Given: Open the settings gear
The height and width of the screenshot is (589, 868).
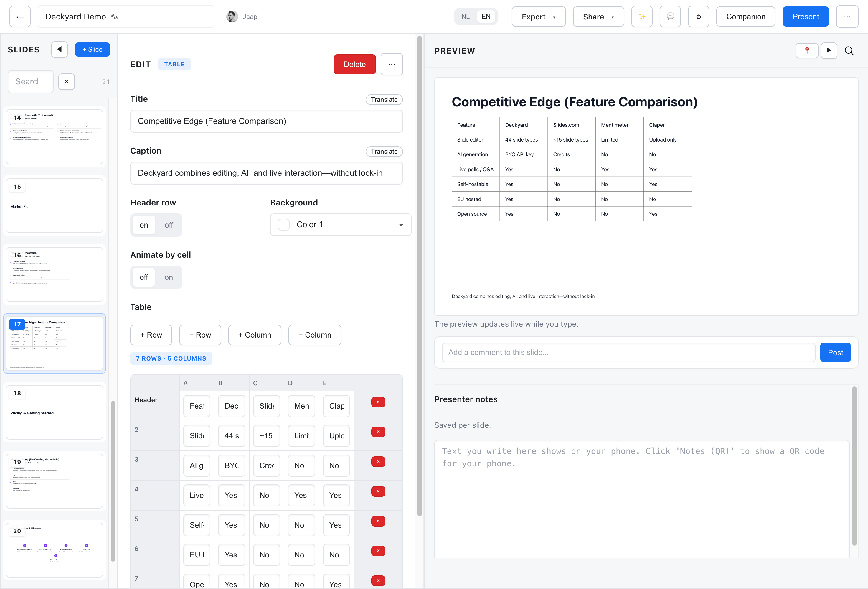Looking at the screenshot, I should coord(698,17).
